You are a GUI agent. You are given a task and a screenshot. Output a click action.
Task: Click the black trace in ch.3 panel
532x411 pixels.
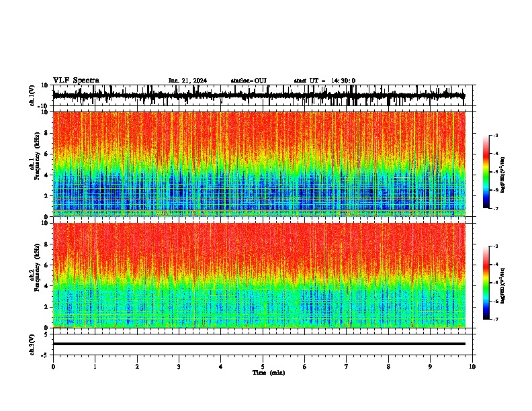coord(259,344)
